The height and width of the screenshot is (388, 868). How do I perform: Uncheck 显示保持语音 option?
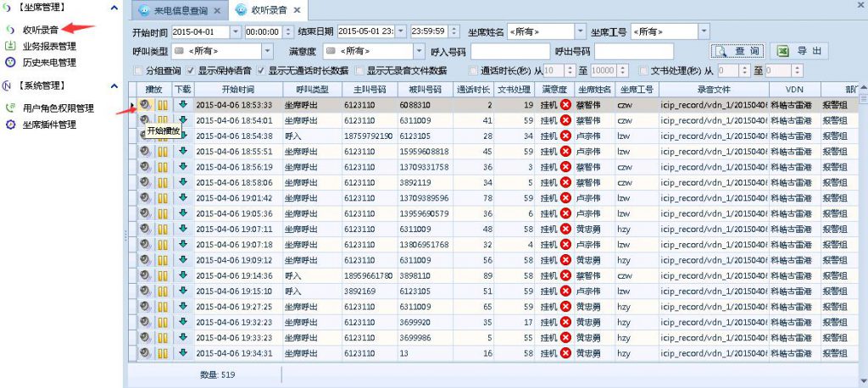(x=191, y=70)
